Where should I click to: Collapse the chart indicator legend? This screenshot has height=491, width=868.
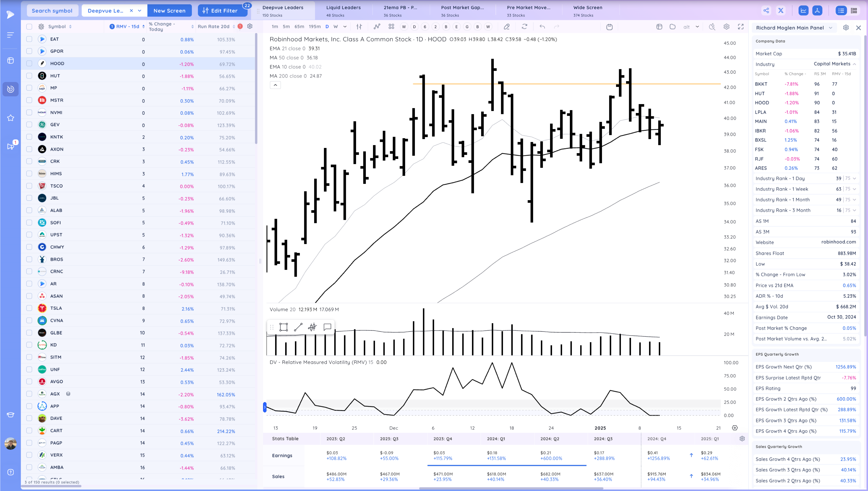point(275,85)
